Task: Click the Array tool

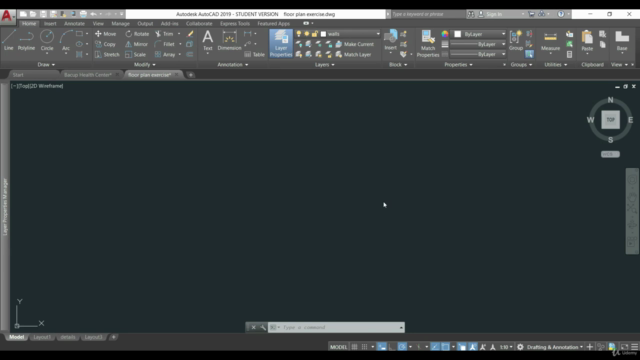Action: (x=165, y=54)
